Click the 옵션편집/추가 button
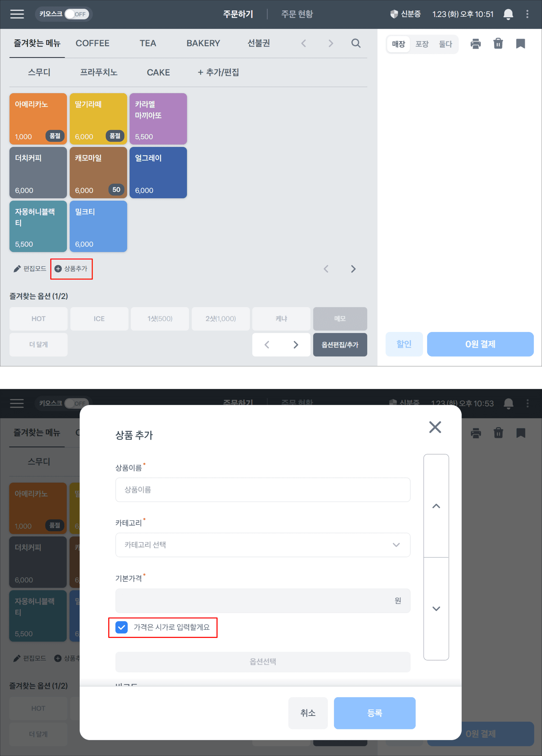542x756 pixels. click(x=340, y=345)
